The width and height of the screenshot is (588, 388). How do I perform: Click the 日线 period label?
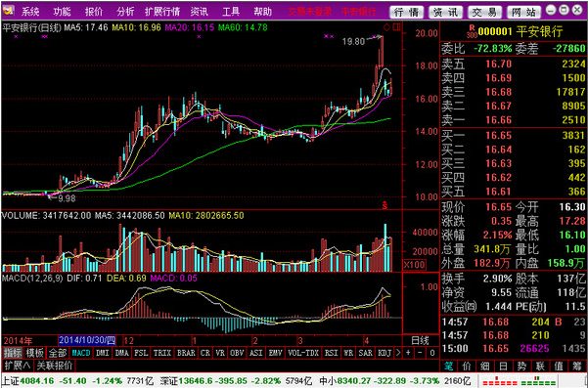click(420, 340)
